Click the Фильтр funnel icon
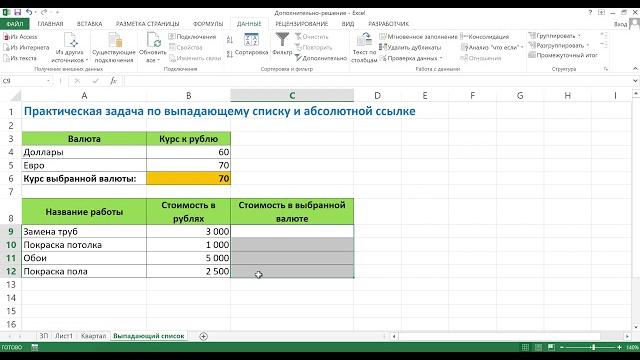This screenshot has width=640, height=360. click(282, 41)
